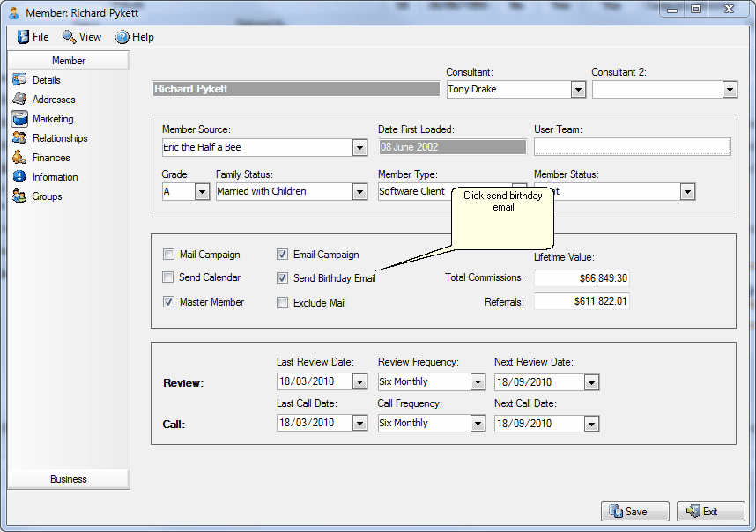756x532 pixels.
Task: Open the Next Call Date picker
Action: tap(591, 424)
